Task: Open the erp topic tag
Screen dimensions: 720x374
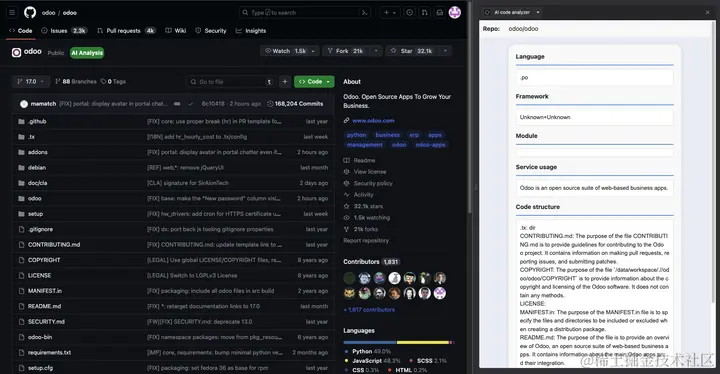Action: pos(414,135)
